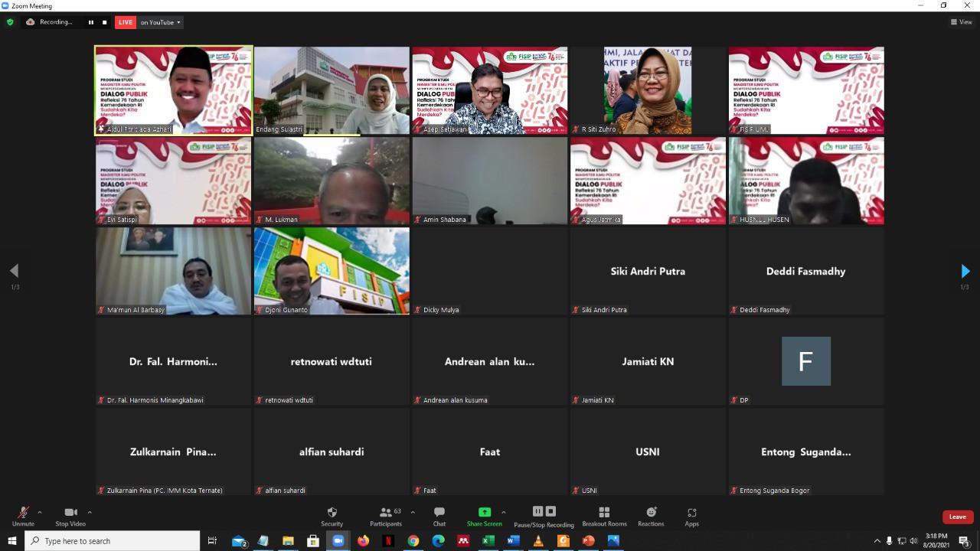Open the video options caret next to Stop Video
Viewport: 980px width, 551px height.
coord(90,514)
